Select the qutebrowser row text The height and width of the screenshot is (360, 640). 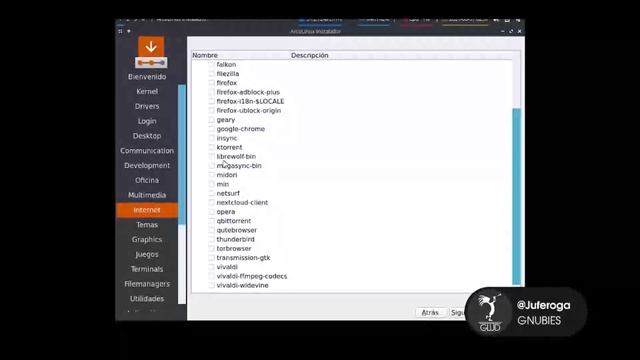point(237,230)
